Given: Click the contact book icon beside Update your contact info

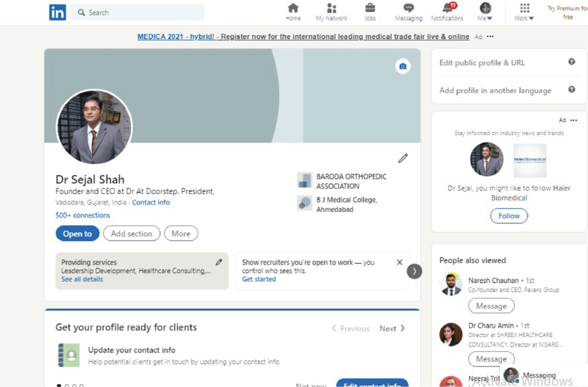Looking at the screenshot, I should (x=69, y=355).
